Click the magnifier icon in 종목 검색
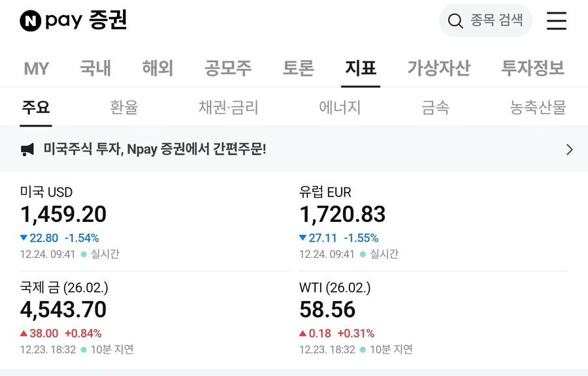Screen dimensions: 588x376 coord(455,21)
